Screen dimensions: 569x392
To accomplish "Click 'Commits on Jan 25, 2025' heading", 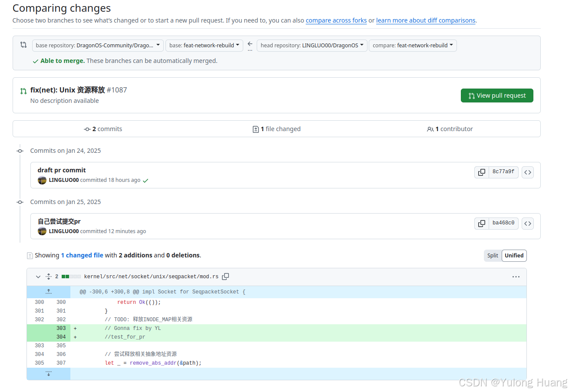I will tap(66, 202).
